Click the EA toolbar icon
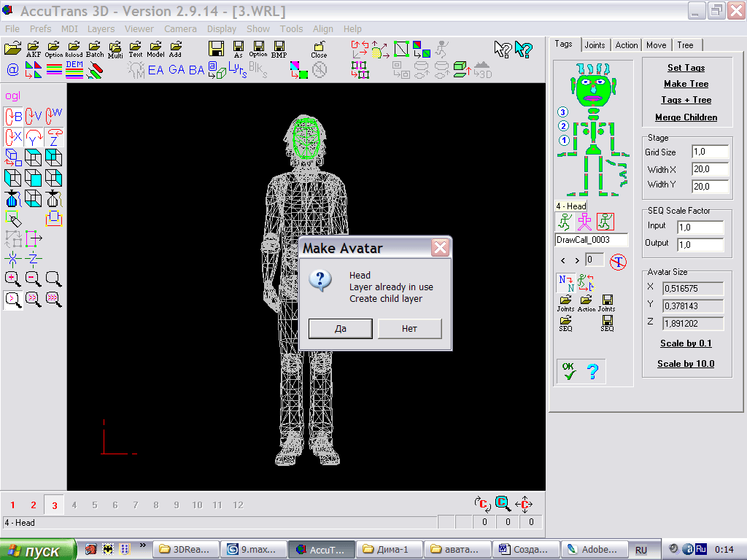Viewport: 747px width, 560px height. [x=156, y=70]
